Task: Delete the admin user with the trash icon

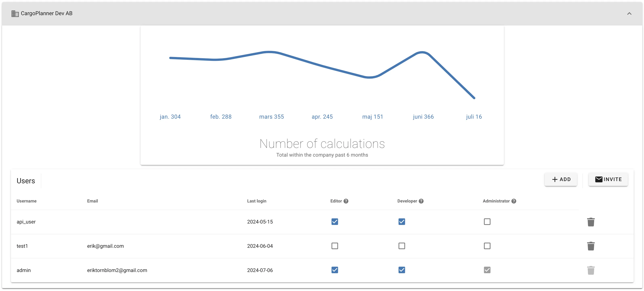Action: [x=591, y=270]
